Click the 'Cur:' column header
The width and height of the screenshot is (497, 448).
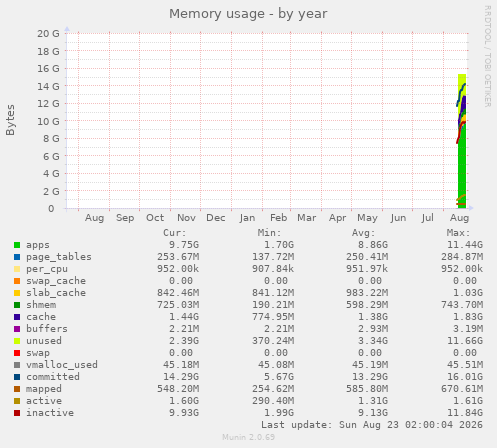[175, 233]
